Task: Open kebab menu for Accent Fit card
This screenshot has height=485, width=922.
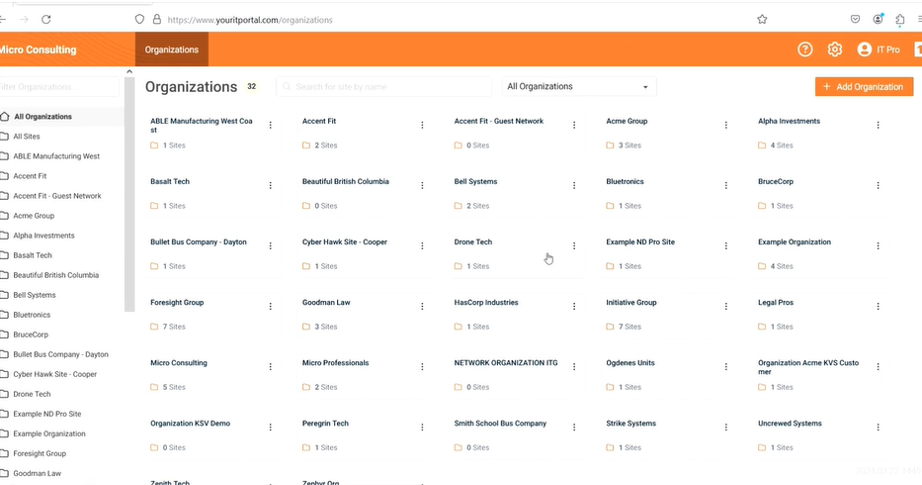Action: tap(422, 125)
